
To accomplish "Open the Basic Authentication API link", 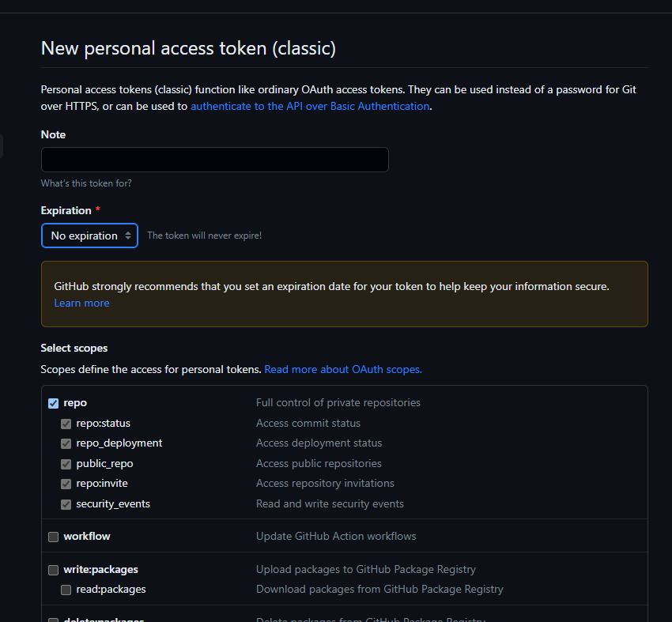I will (310, 106).
